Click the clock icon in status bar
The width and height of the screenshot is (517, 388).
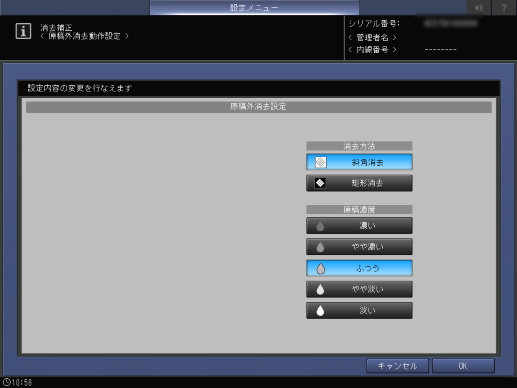[x=7, y=382]
